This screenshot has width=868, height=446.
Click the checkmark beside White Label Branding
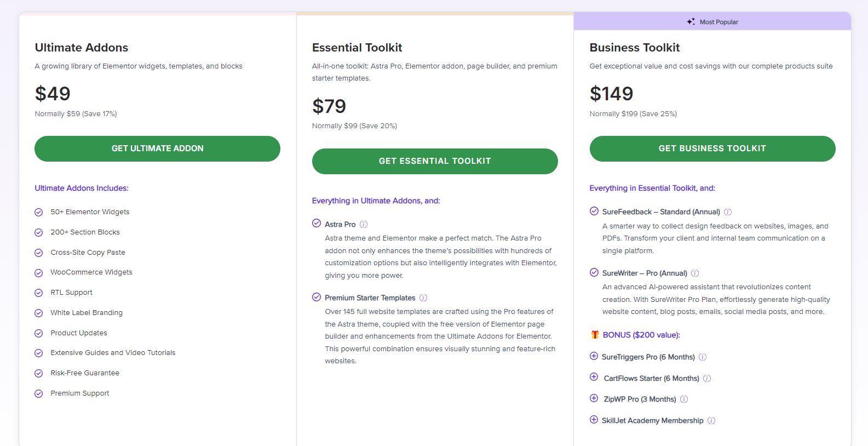[x=38, y=313]
